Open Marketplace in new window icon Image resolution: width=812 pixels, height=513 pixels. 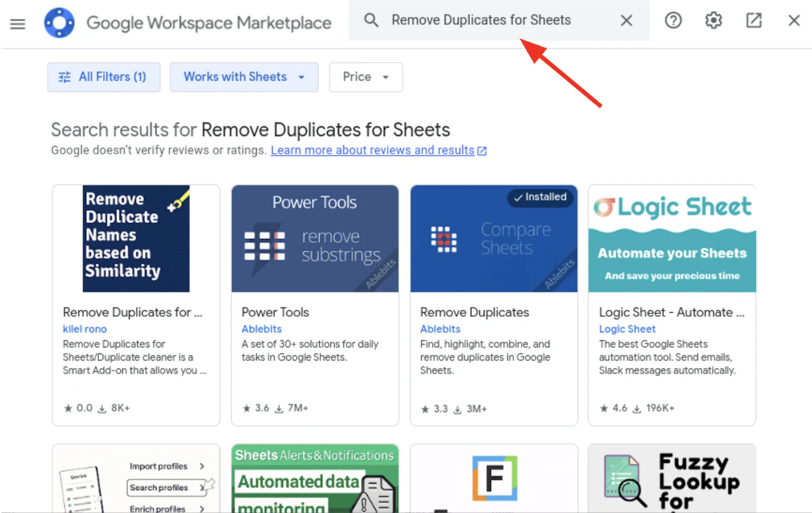click(x=754, y=21)
